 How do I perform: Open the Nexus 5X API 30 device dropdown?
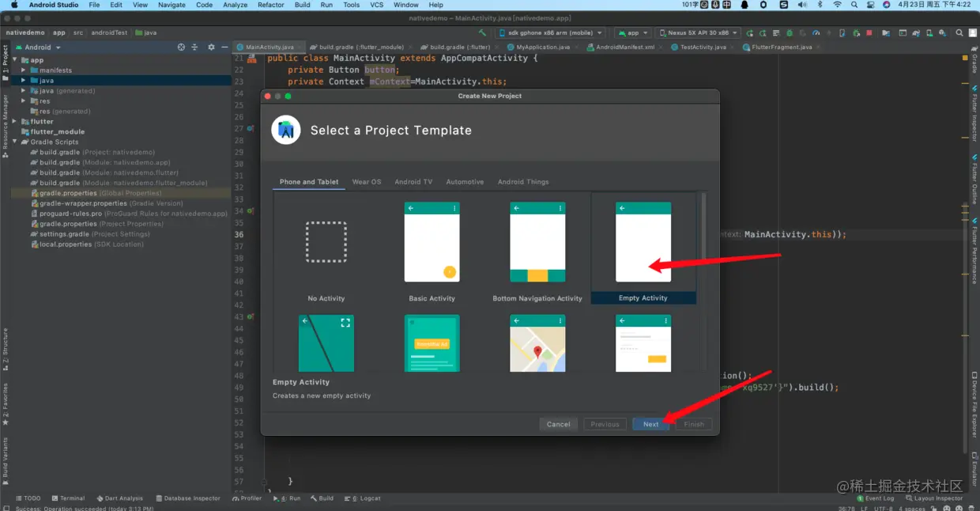[x=699, y=33]
